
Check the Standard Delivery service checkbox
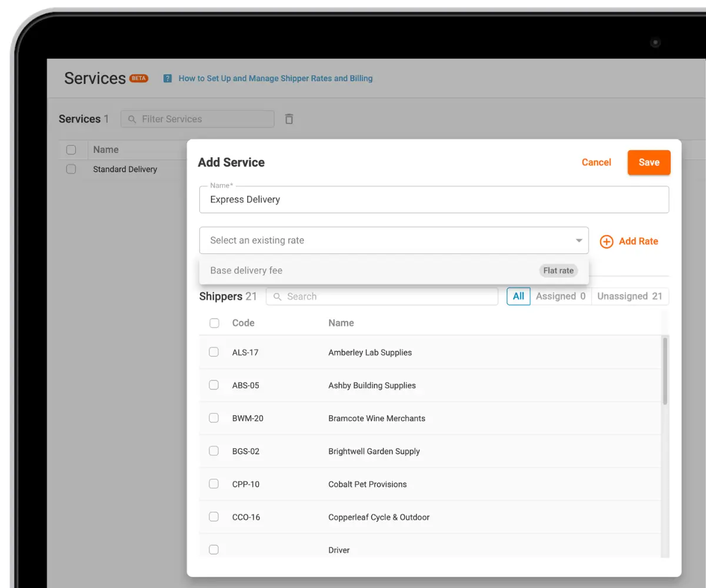(71, 169)
